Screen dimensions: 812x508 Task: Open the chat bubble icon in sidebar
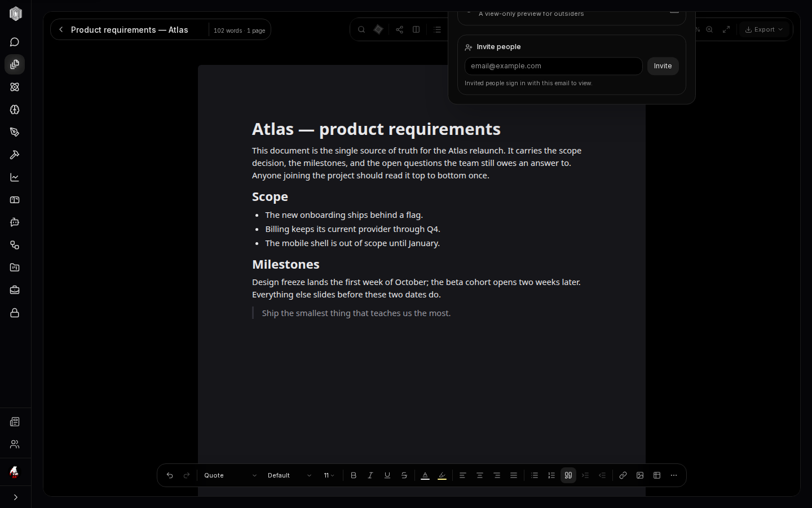click(x=15, y=42)
